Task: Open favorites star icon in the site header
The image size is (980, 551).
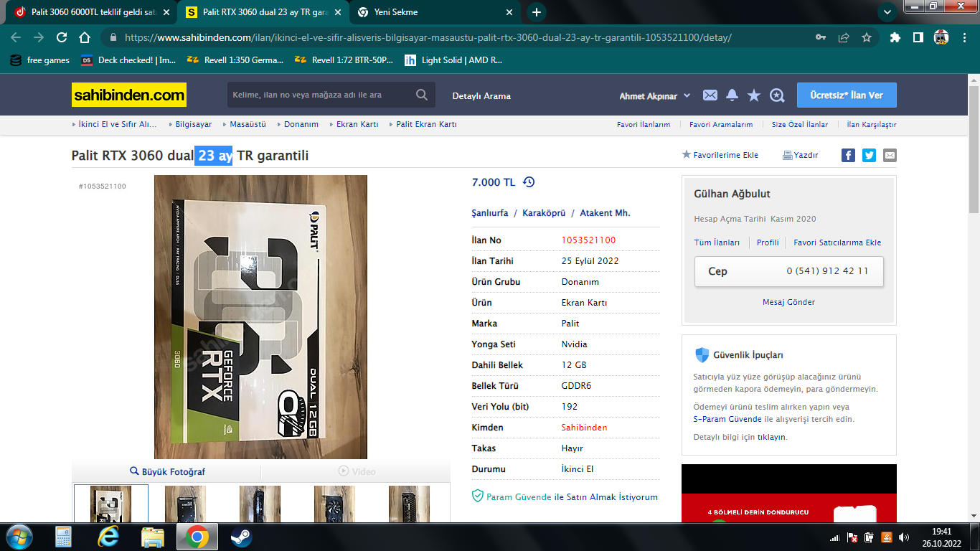Action: (754, 95)
